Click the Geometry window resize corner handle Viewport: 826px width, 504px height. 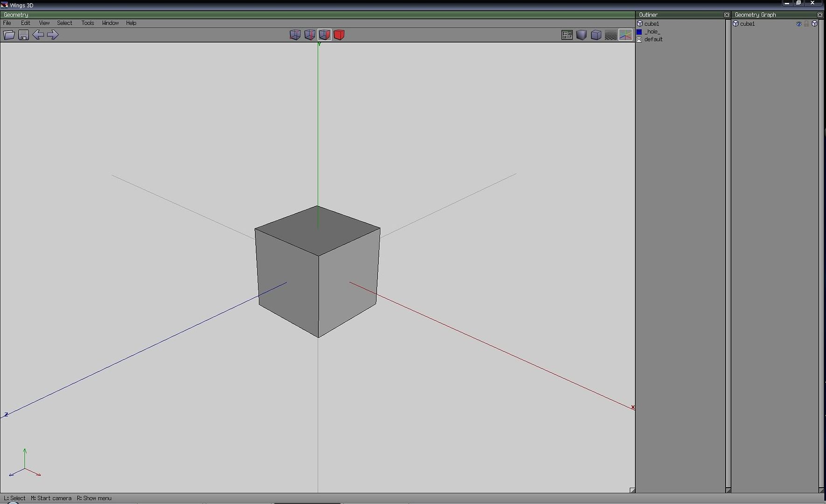(632, 490)
